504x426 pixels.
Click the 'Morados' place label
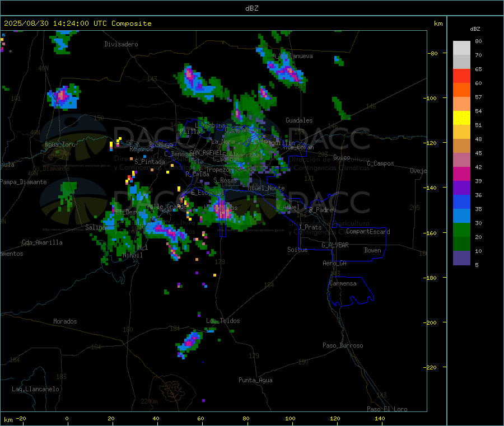(x=65, y=321)
